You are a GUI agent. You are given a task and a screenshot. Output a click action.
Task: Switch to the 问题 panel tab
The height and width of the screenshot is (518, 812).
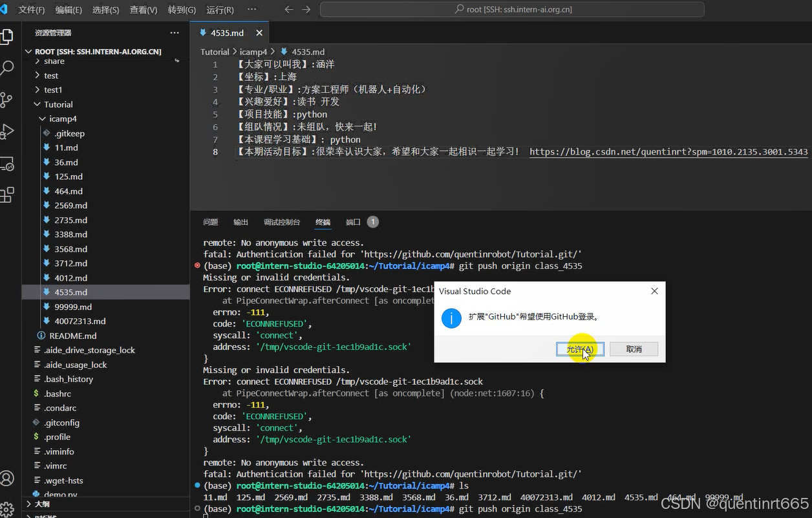click(x=211, y=222)
